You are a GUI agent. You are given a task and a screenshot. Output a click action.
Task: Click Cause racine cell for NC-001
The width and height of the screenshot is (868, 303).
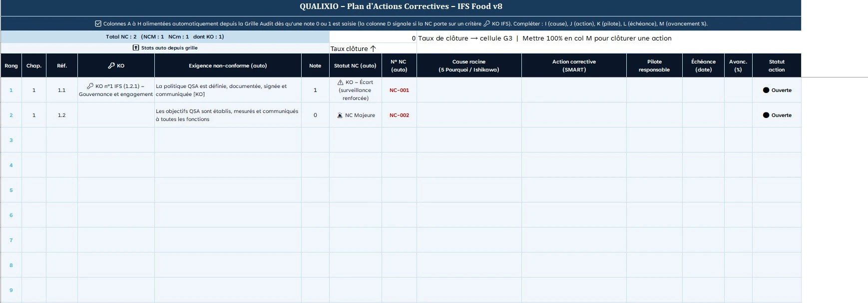(469, 90)
